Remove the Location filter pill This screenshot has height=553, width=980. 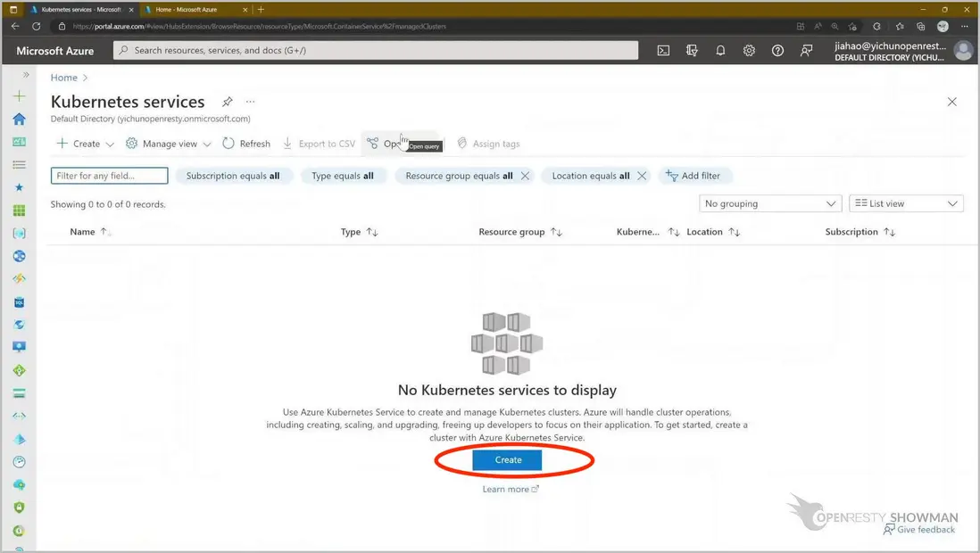[642, 176]
